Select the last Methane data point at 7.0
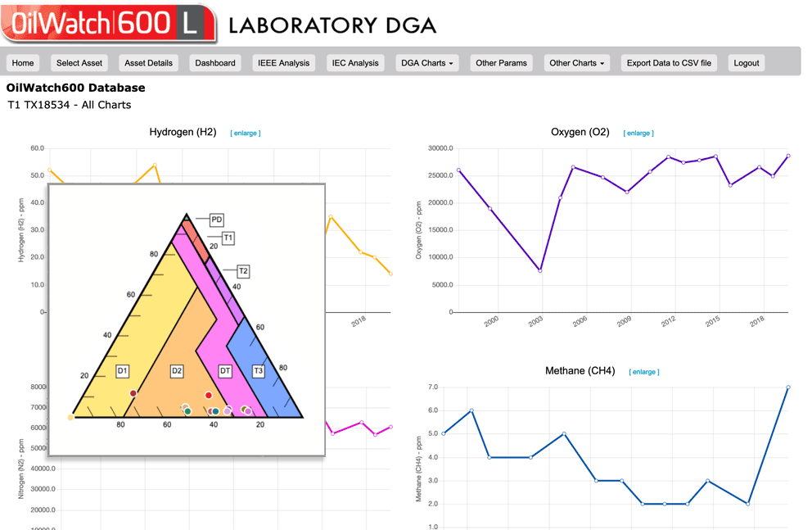 click(x=787, y=387)
